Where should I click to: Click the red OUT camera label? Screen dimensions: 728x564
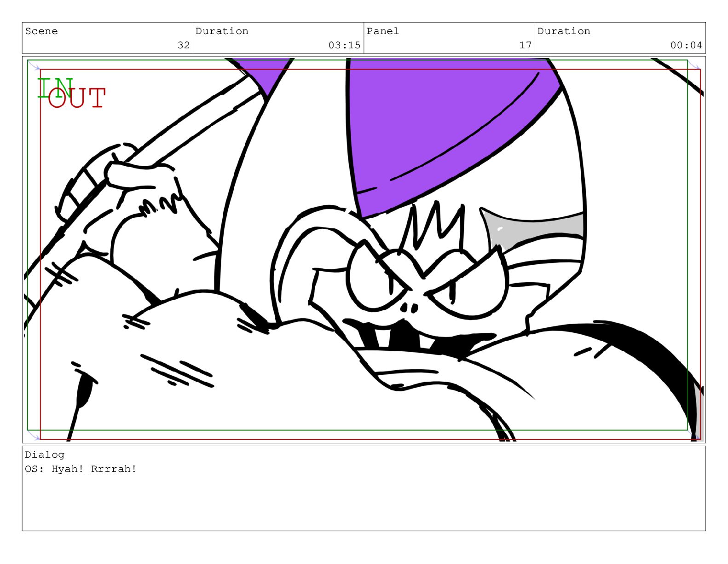[x=77, y=98]
